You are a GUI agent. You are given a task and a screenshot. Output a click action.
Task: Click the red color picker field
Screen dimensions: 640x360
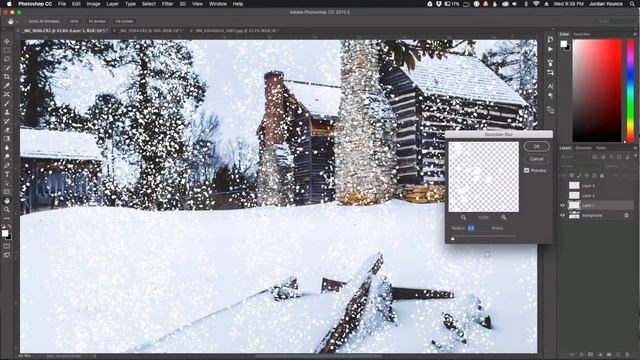click(x=597, y=91)
